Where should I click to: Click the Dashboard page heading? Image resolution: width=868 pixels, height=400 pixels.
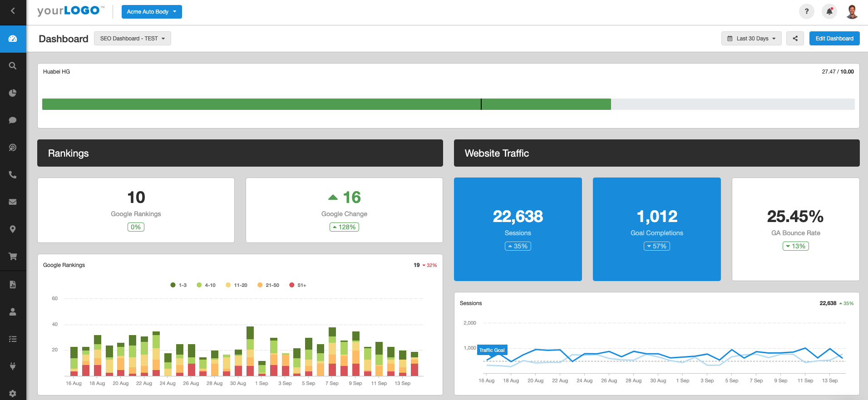click(x=64, y=39)
